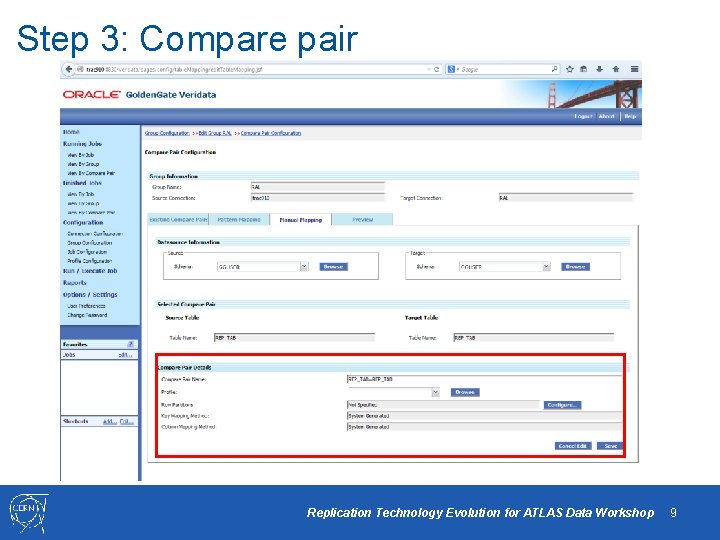Open Group Configuration in sidebar
Image resolution: width=720 pixels, height=540 pixels.
[90, 243]
